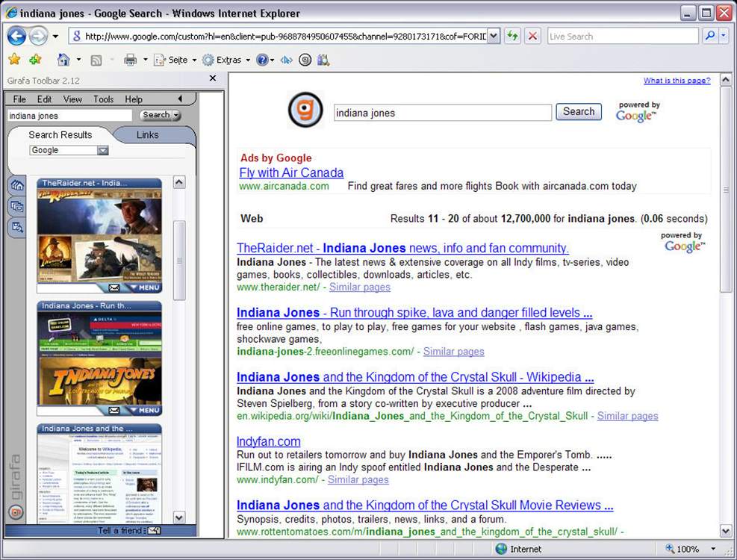Click thumbnail list scroll up arrow
This screenshot has width=737, height=560.
[179, 182]
